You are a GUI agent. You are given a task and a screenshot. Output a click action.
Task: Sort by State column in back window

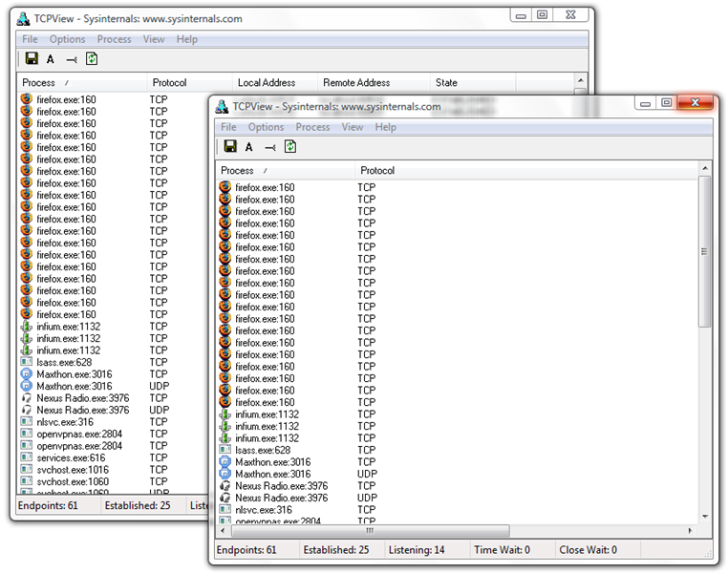tap(473, 82)
